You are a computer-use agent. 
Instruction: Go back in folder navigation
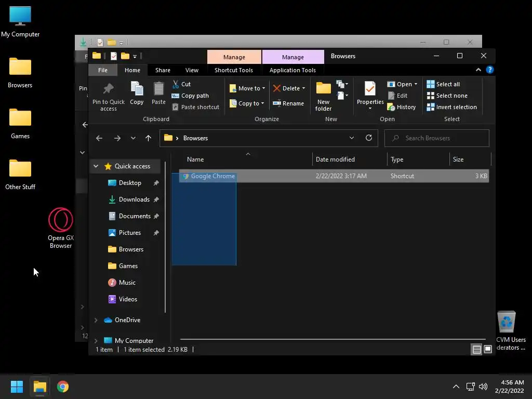(x=99, y=138)
